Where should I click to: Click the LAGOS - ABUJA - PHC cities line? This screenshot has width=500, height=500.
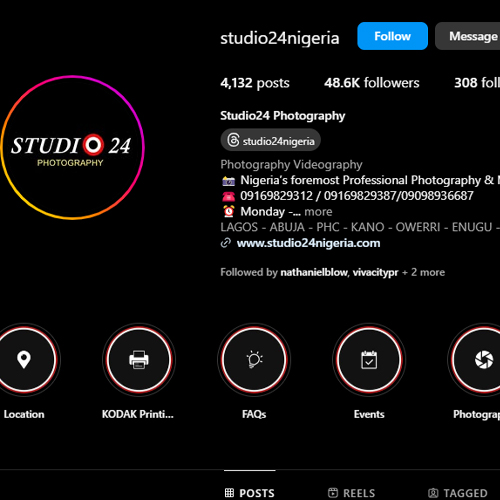coord(360,227)
